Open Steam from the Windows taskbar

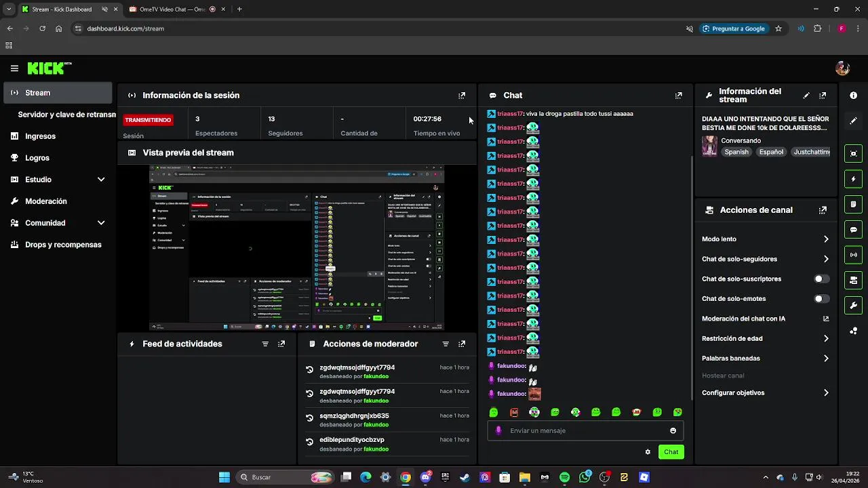(x=465, y=477)
